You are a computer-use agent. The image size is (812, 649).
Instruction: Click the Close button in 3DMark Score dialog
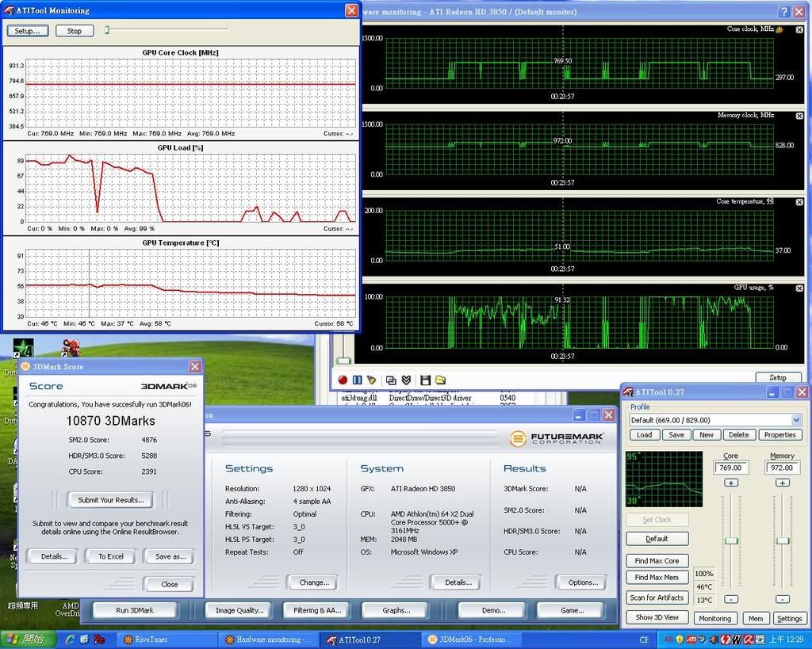(x=170, y=584)
